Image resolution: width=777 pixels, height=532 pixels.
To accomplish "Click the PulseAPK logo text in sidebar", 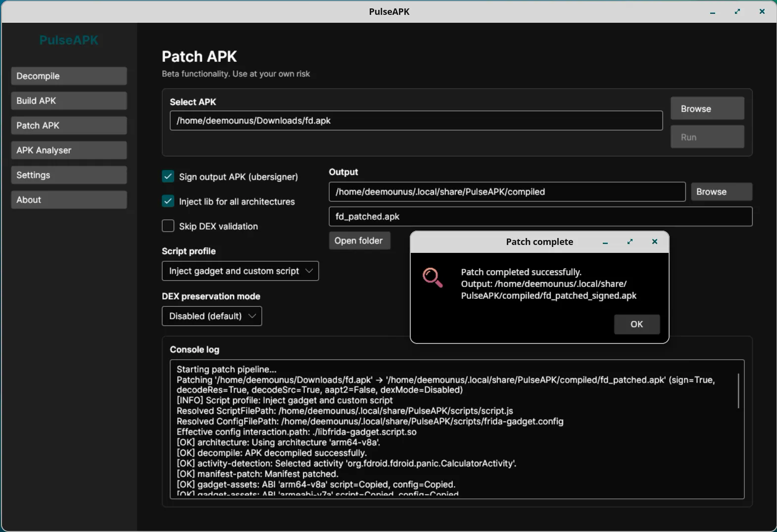I will click(69, 40).
